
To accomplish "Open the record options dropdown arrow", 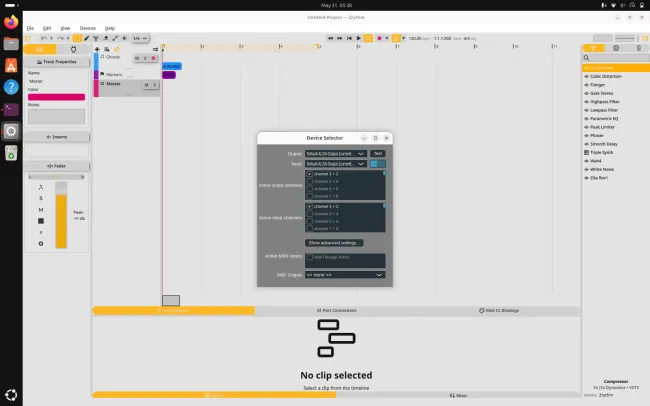I will click(387, 38).
